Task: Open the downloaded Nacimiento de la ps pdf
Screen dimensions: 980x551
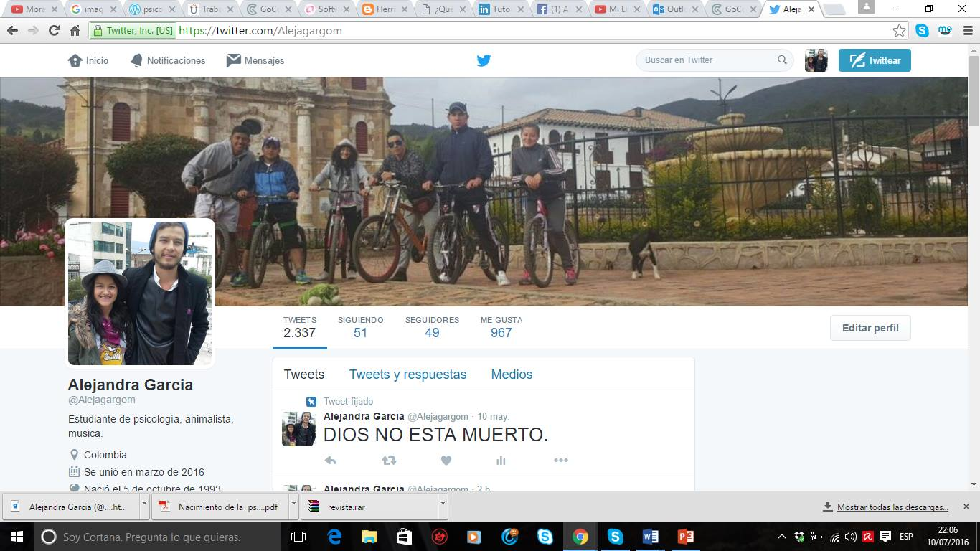Action: point(221,506)
